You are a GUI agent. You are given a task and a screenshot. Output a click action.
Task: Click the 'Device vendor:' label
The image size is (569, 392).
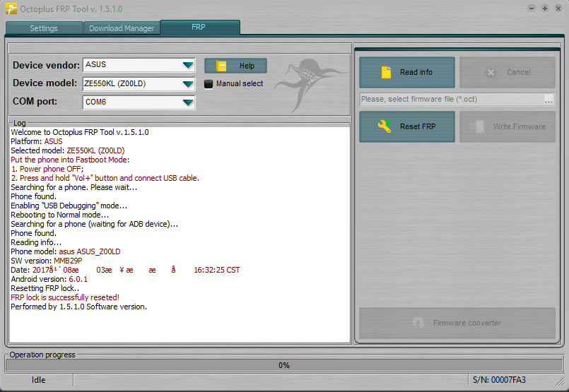47,65
